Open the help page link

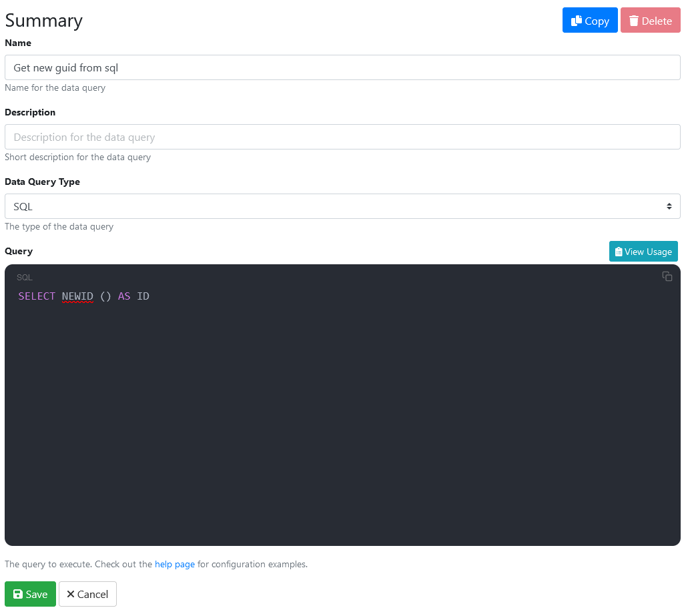pos(175,564)
